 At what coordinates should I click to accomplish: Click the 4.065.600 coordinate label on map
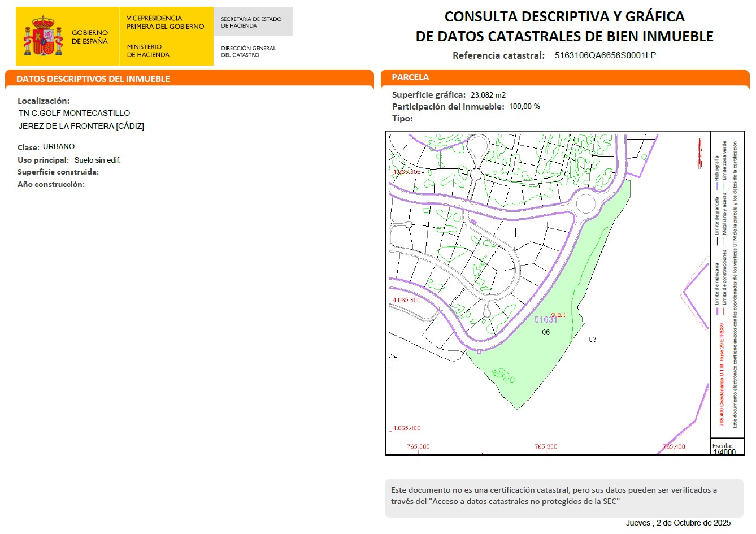point(406,300)
